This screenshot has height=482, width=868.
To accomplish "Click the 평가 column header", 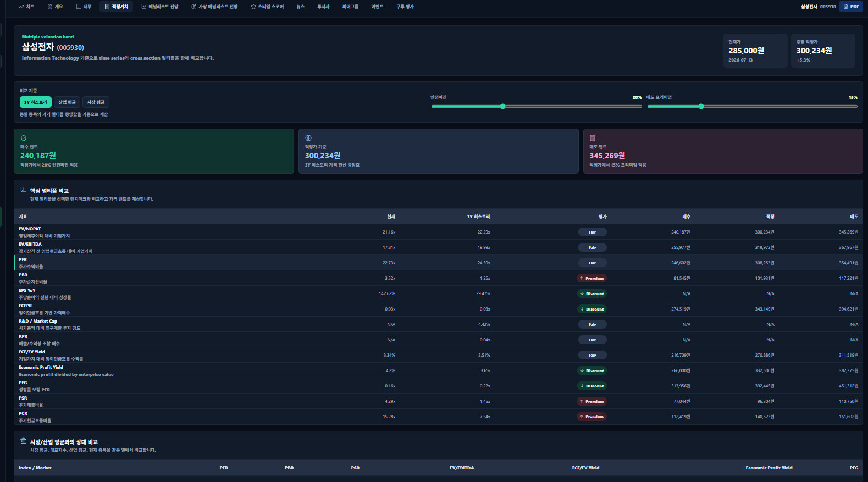I will click(602, 217).
